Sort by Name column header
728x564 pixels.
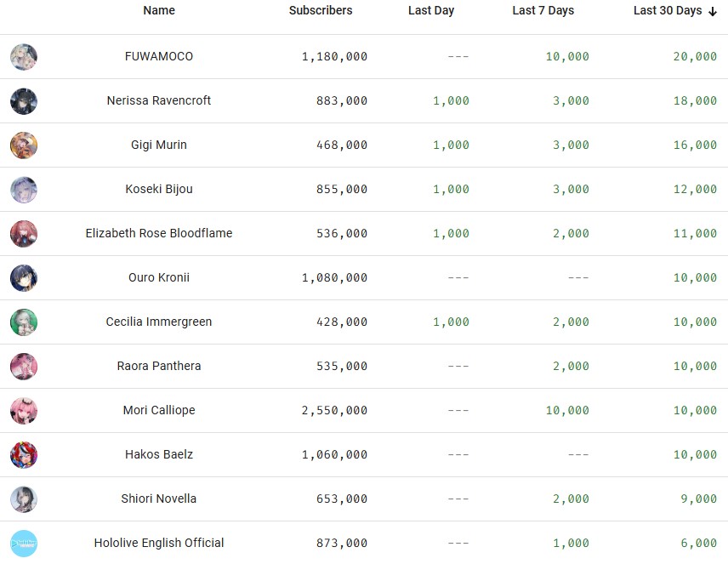click(159, 10)
